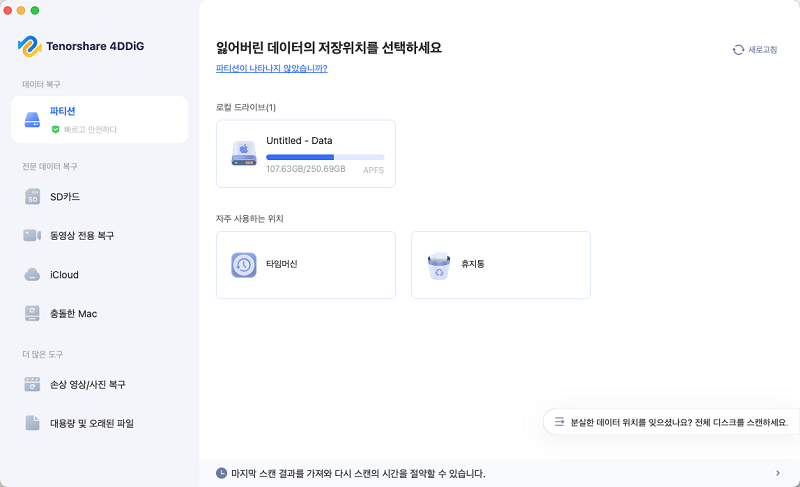
Task: Select the partition drive icon in sidebar
Action: (x=32, y=120)
